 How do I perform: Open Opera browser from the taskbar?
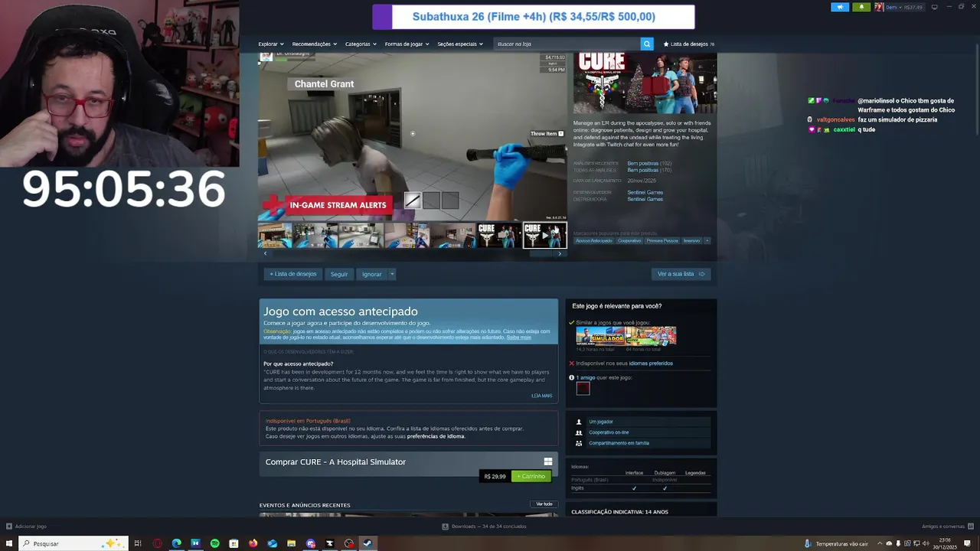157,543
